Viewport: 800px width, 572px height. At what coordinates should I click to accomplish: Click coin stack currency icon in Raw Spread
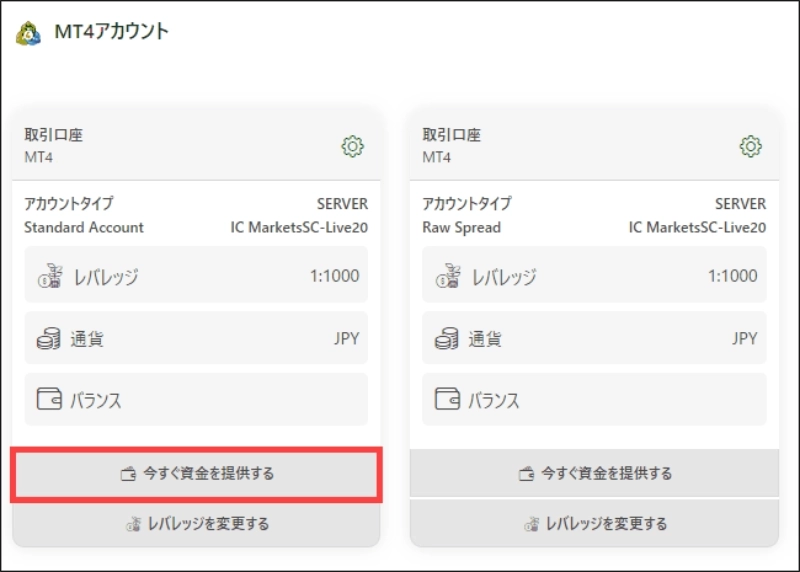point(447,339)
